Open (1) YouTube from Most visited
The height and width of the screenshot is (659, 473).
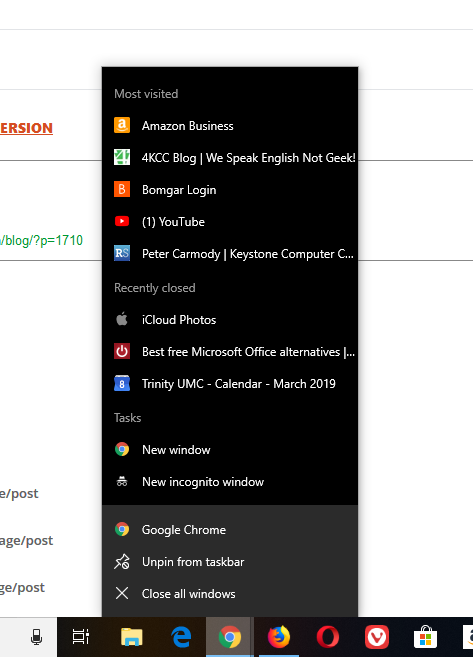click(230, 221)
